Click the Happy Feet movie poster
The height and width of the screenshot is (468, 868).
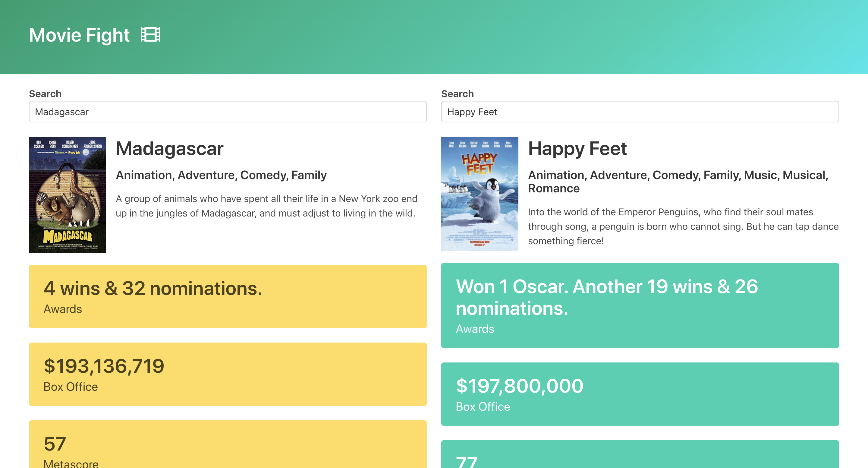(x=480, y=194)
